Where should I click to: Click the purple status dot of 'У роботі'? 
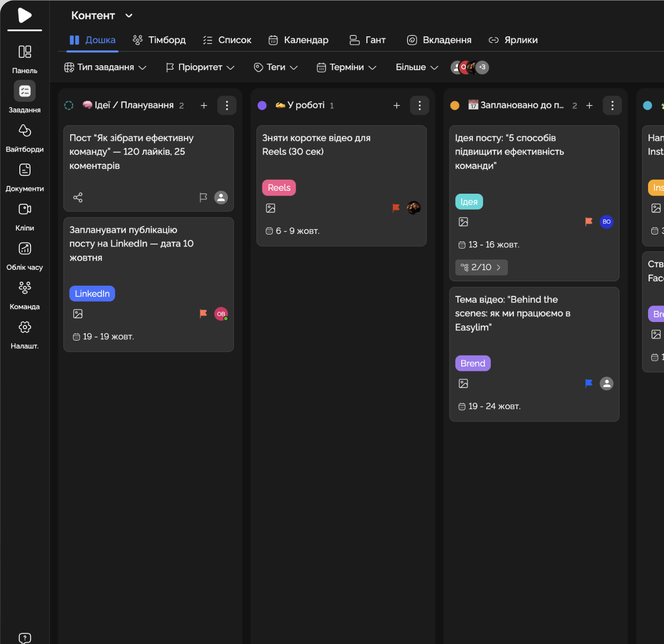(262, 106)
